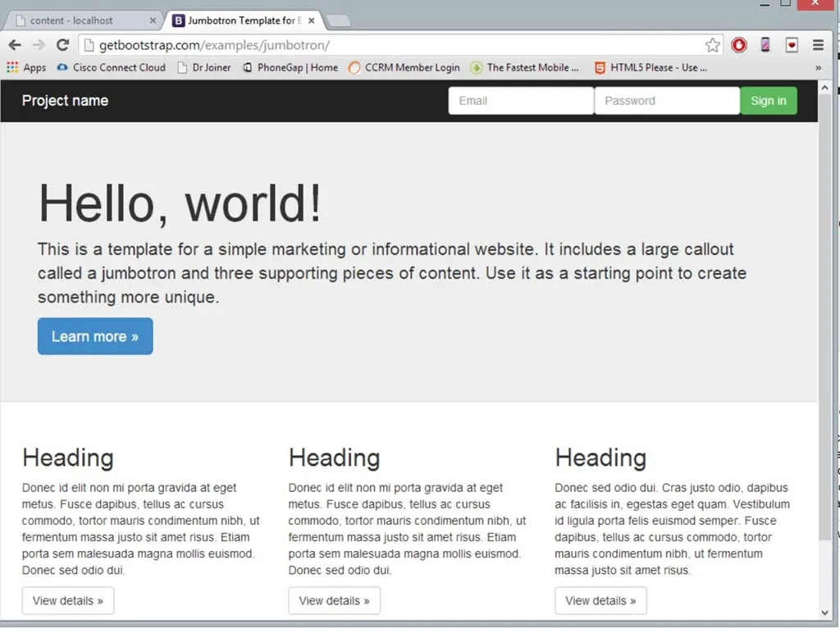The width and height of the screenshot is (840, 629).
Task: Click the scrollbar down arrow
Action: click(825, 613)
